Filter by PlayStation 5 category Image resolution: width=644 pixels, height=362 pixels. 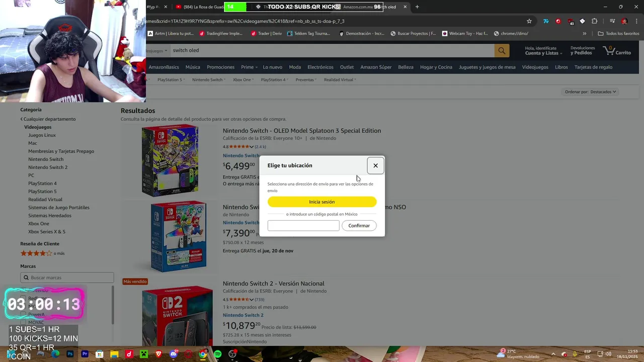42,192
